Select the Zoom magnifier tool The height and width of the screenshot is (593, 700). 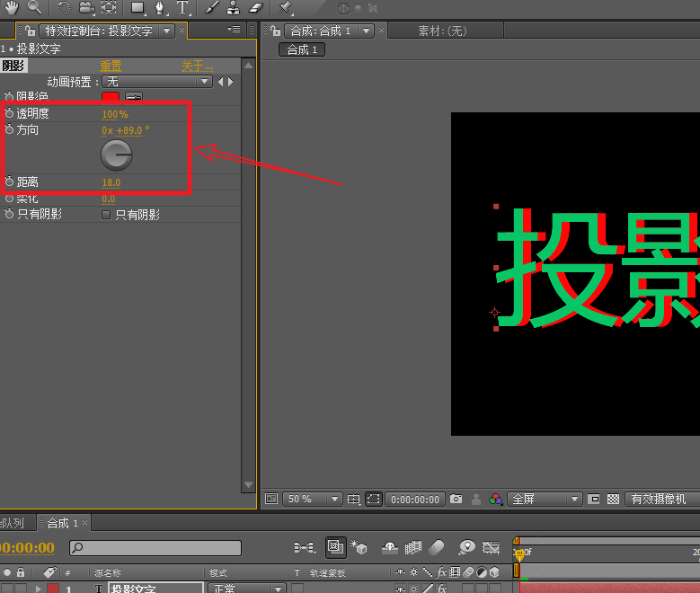tap(34, 7)
